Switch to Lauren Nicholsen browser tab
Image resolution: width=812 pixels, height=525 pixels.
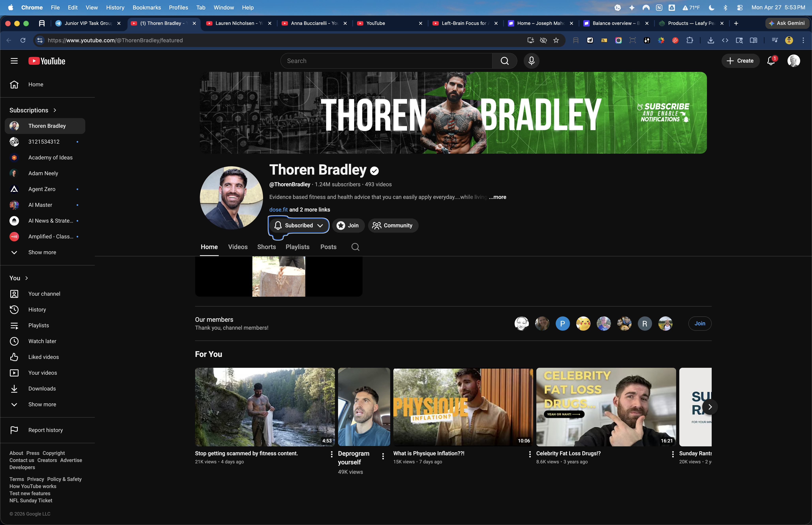coord(239,23)
